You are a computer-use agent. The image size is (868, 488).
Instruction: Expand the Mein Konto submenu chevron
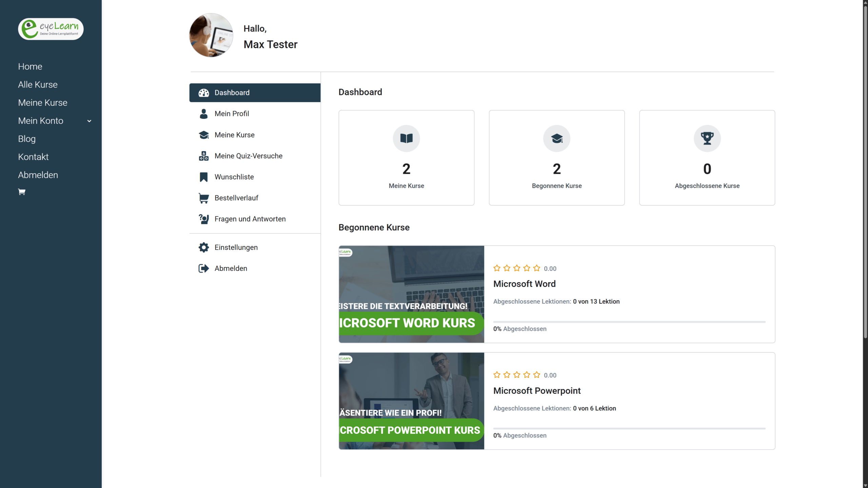pyautogui.click(x=89, y=121)
